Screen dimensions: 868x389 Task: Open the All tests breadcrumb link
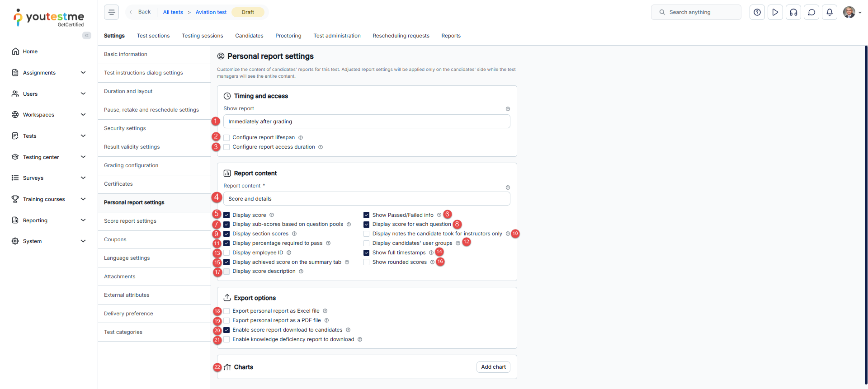click(173, 12)
